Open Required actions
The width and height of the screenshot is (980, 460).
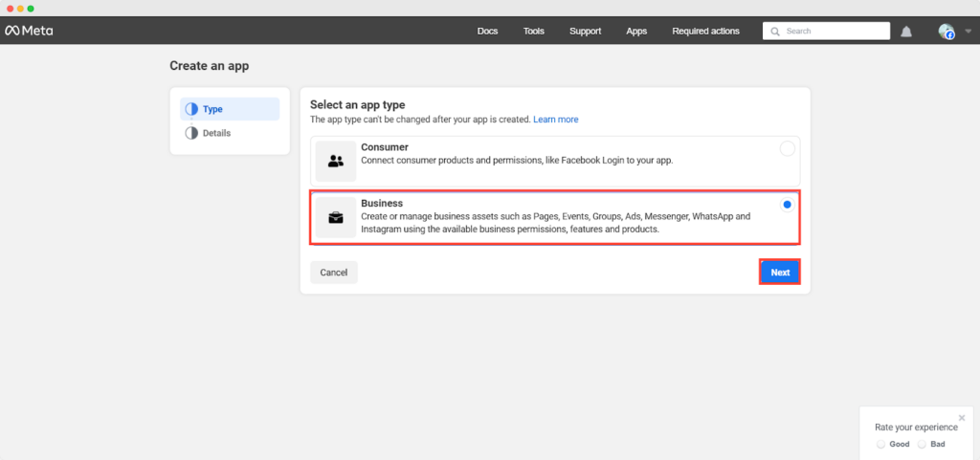coord(705,32)
